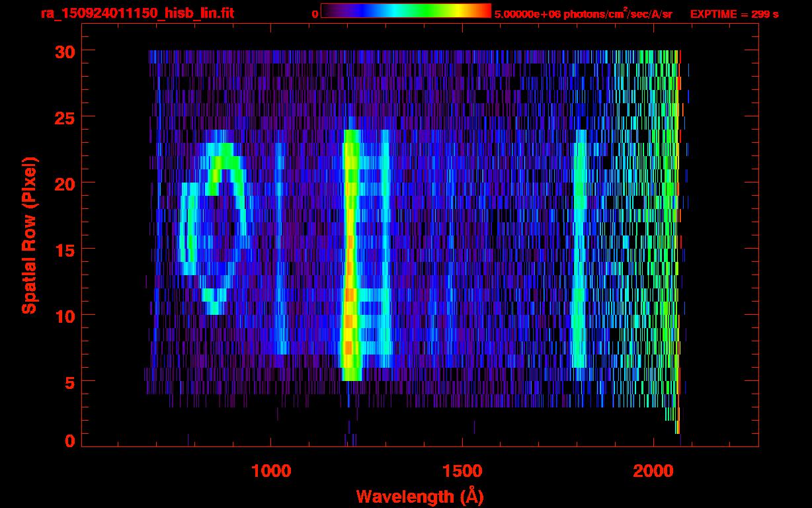Click the y-axis tick label 15

[x=63, y=249]
